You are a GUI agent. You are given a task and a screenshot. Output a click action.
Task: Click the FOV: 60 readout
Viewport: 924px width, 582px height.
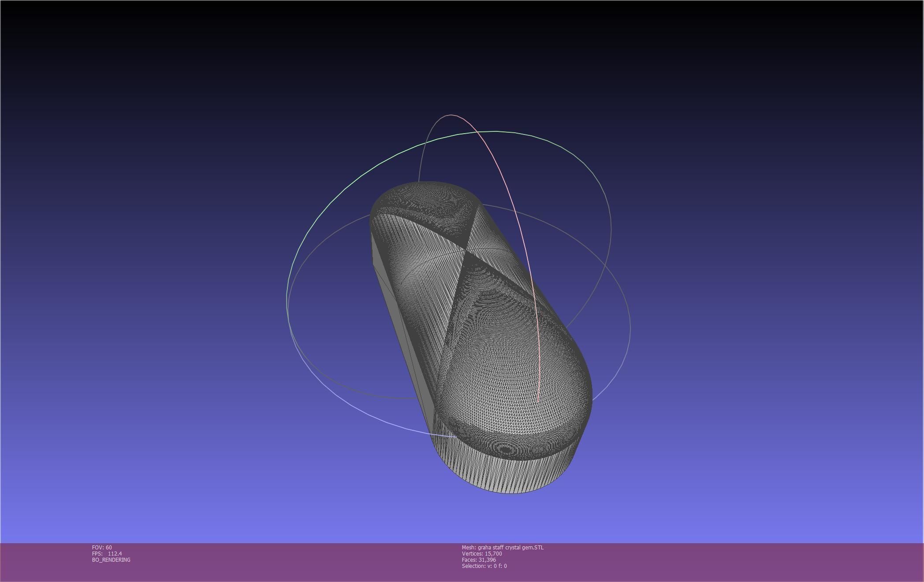[x=102, y=548]
